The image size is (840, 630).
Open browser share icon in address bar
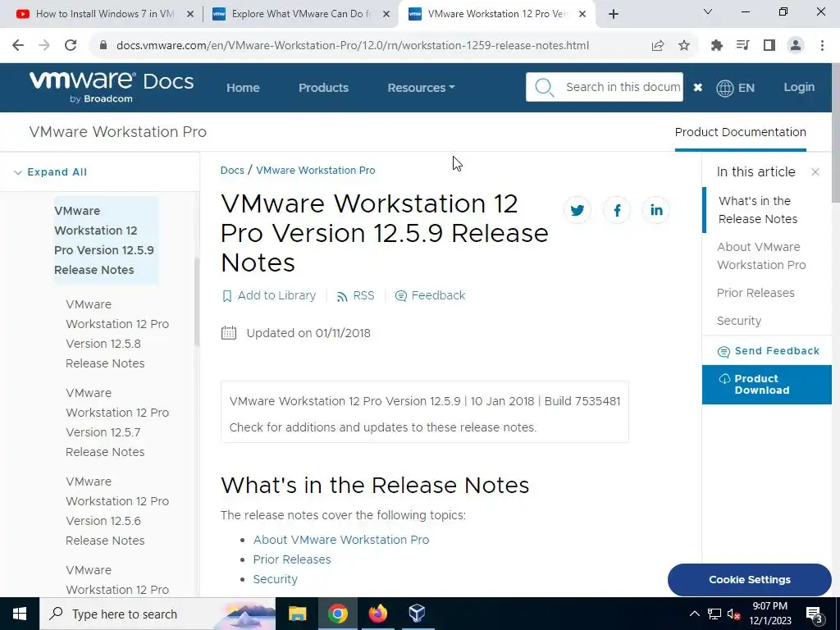click(658, 46)
